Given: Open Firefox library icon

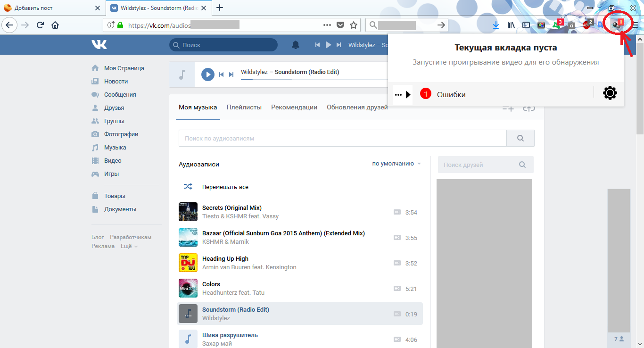Looking at the screenshot, I should (511, 25).
